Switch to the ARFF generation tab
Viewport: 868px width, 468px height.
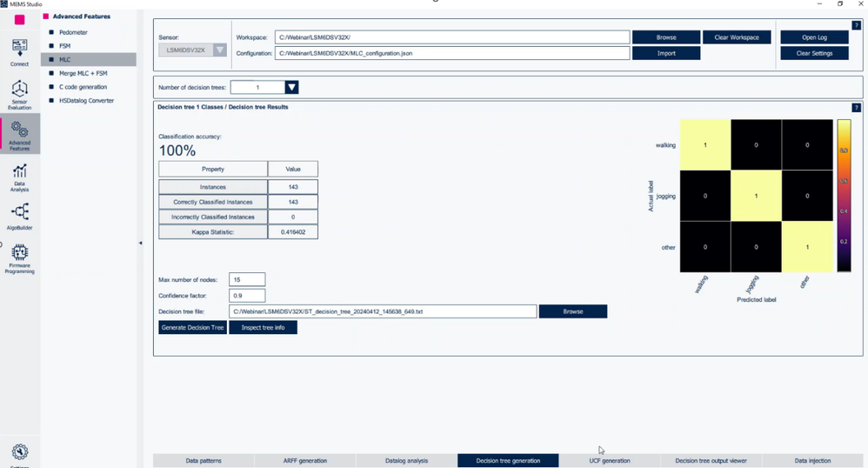[x=305, y=460]
